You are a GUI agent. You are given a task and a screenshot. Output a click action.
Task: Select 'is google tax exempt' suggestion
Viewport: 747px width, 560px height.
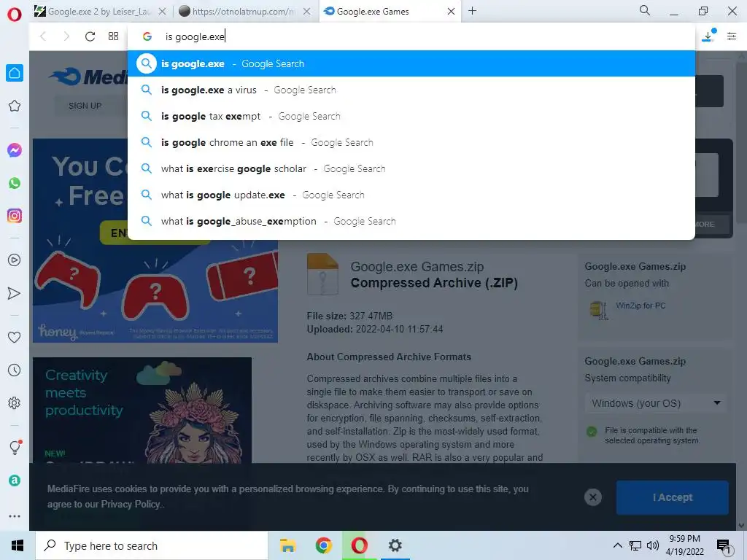411,116
